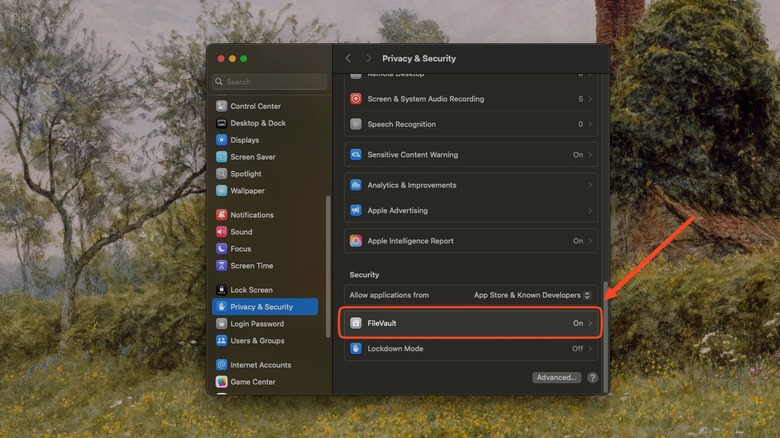This screenshot has height=438, width=780.
Task: Open the Notifications settings icon
Action: pos(222,215)
